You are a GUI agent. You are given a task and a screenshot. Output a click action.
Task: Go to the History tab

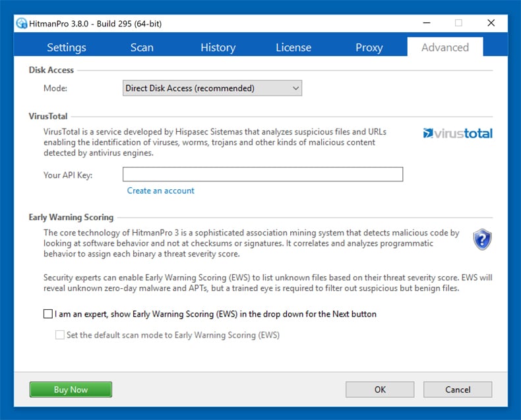pyautogui.click(x=218, y=47)
